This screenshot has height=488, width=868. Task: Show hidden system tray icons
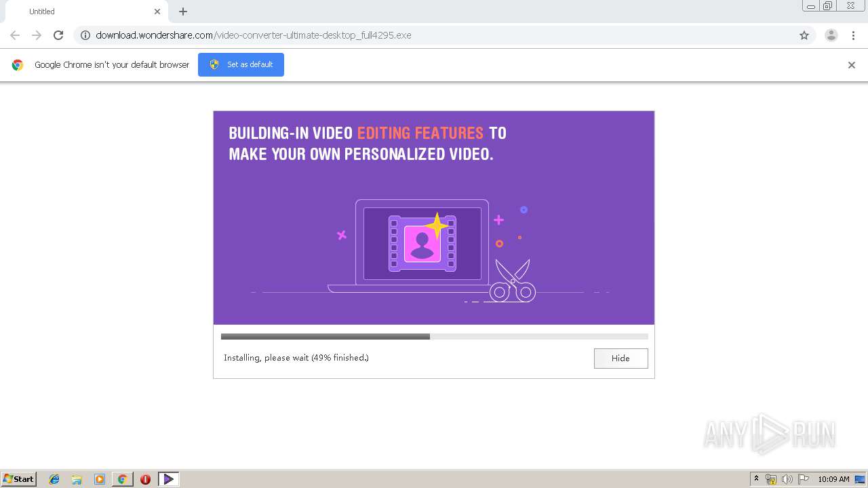[x=757, y=479]
